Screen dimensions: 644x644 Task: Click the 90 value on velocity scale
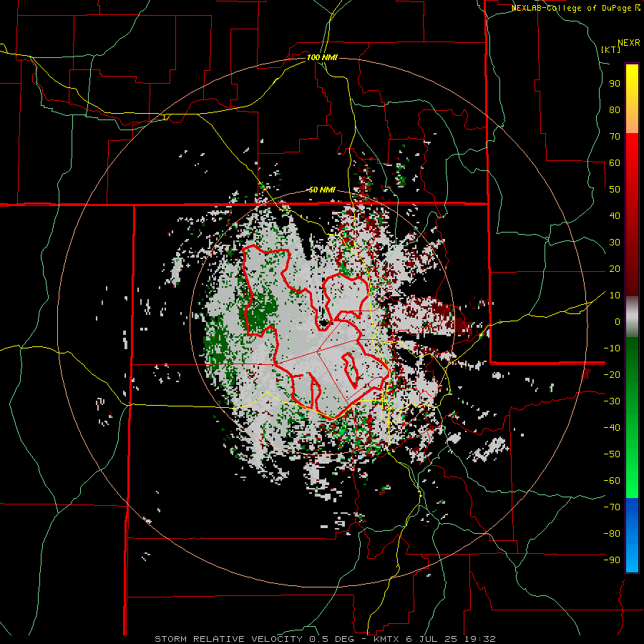(615, 84)
